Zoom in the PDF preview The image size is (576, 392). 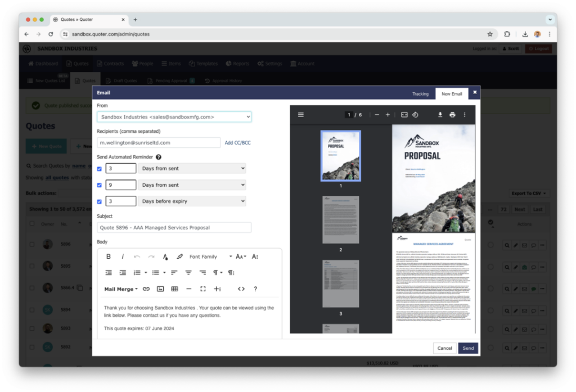coord(388,115)
